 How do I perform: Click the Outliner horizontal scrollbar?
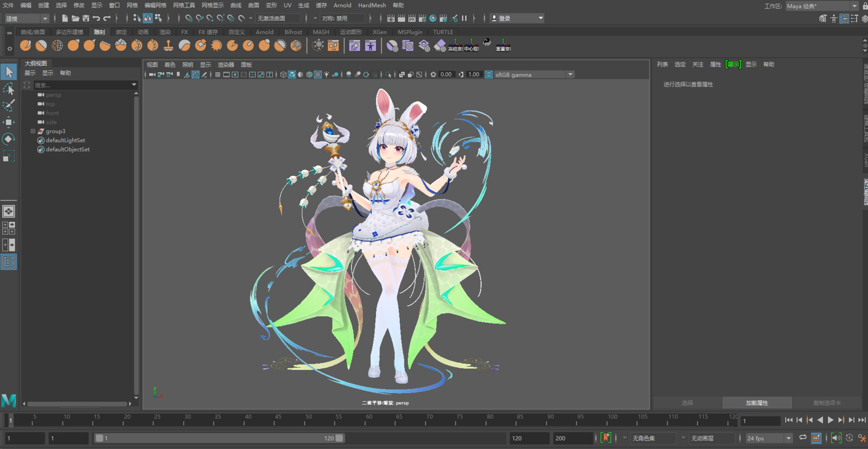click(x=78, y=404)
